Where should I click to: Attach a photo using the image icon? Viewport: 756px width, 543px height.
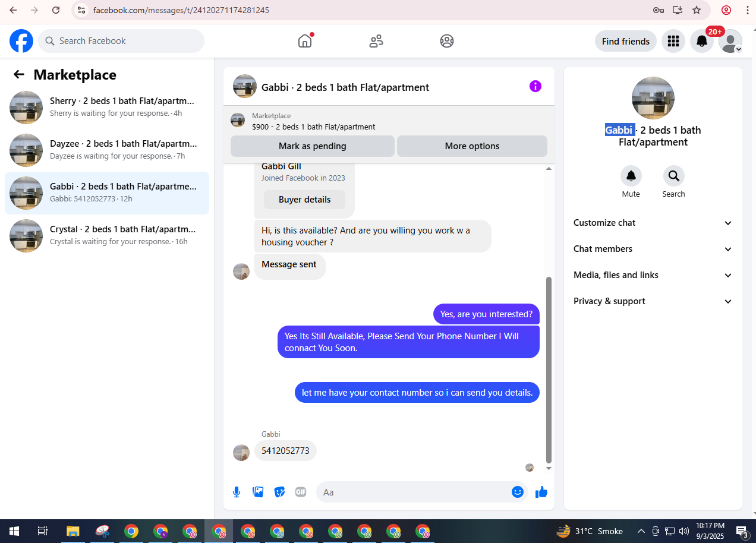[x=258, y=492]
